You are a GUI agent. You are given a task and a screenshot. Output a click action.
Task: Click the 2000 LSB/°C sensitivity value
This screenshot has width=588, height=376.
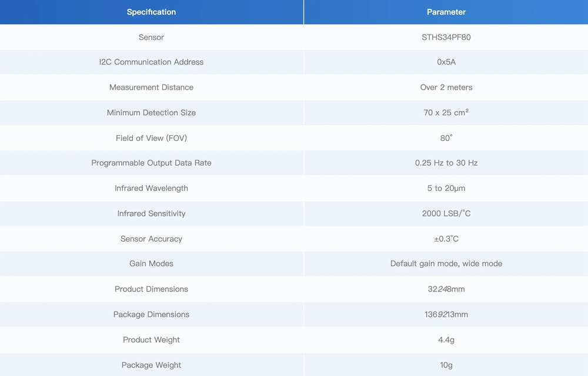446,214
